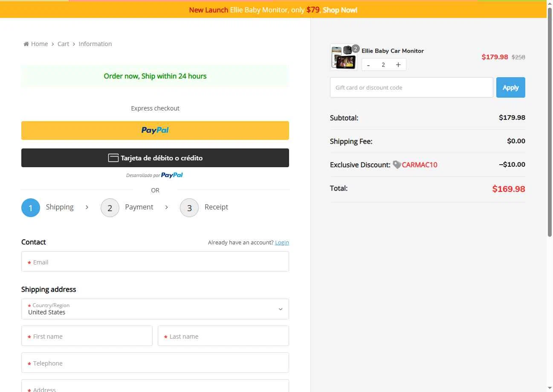
Task: Open the Login link
Action: pos(282,242)
